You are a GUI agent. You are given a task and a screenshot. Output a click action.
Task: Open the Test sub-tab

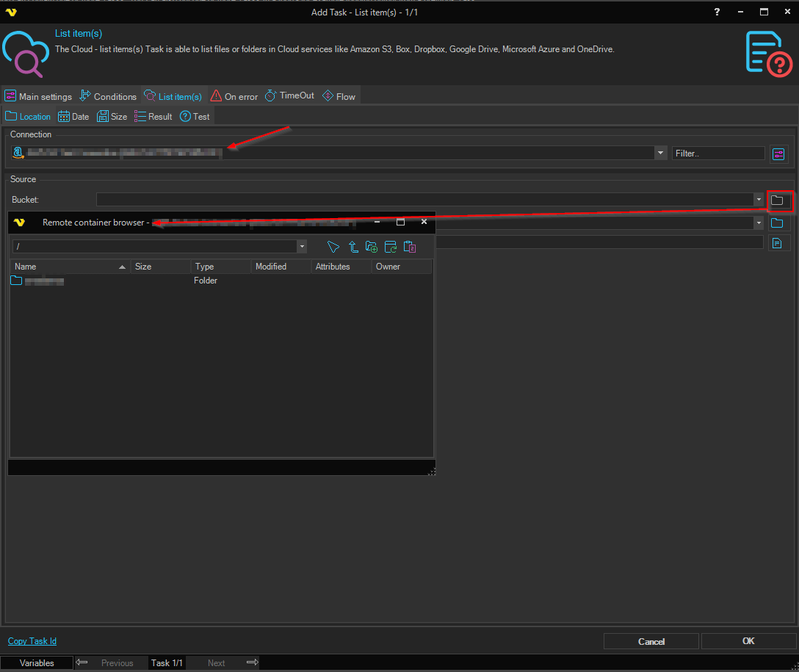[x=195, y=116]
